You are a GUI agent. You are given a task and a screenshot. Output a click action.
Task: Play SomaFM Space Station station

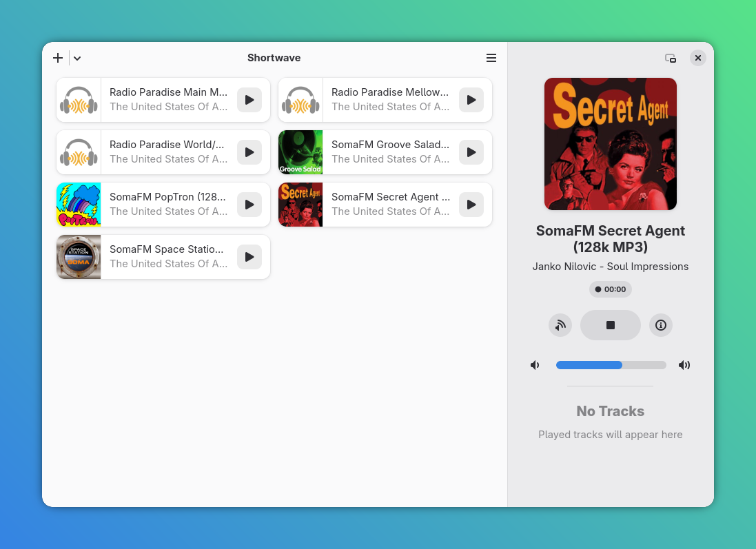tap(249, 257)
